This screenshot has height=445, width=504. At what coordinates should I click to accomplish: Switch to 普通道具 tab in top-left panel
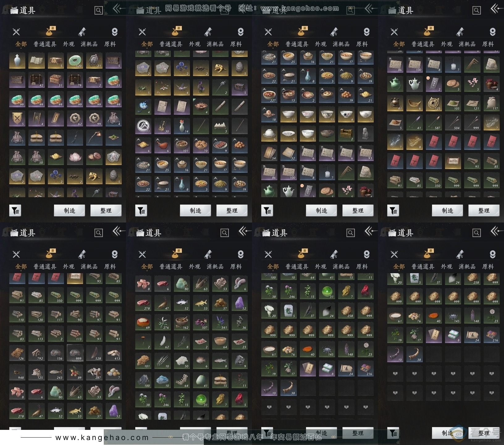click(45, 44)
